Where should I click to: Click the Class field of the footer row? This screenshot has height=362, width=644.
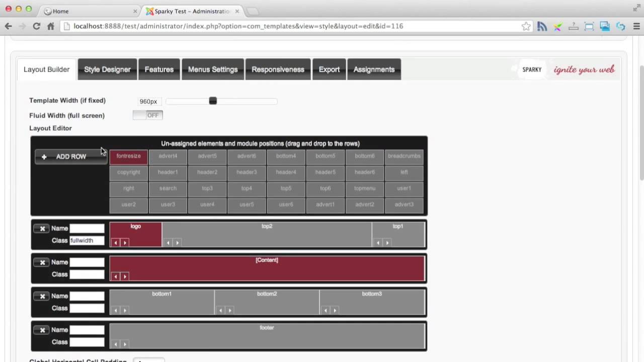[x=87, y=342]
